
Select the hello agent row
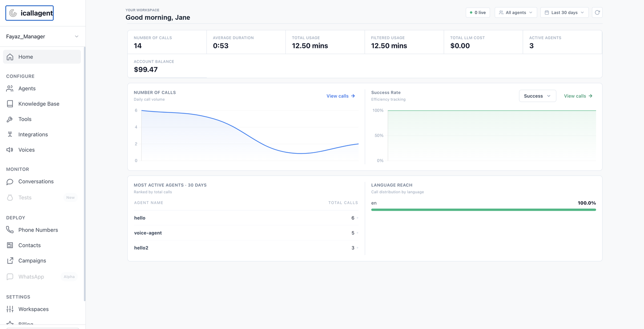(x=246, y=218)
